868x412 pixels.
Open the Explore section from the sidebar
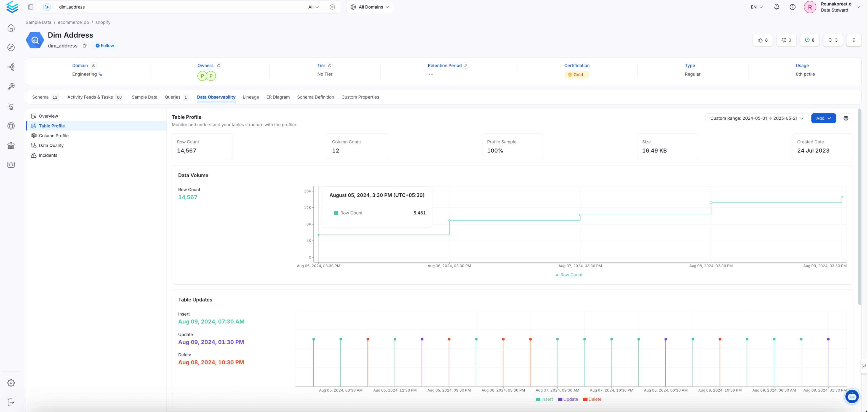coord(11,47)
